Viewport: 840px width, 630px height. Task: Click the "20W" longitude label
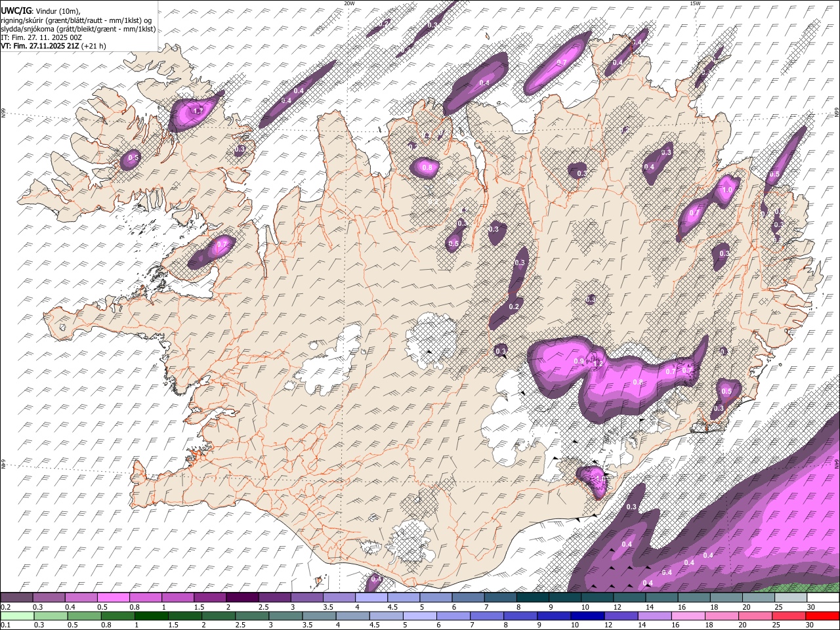(350, 3)
